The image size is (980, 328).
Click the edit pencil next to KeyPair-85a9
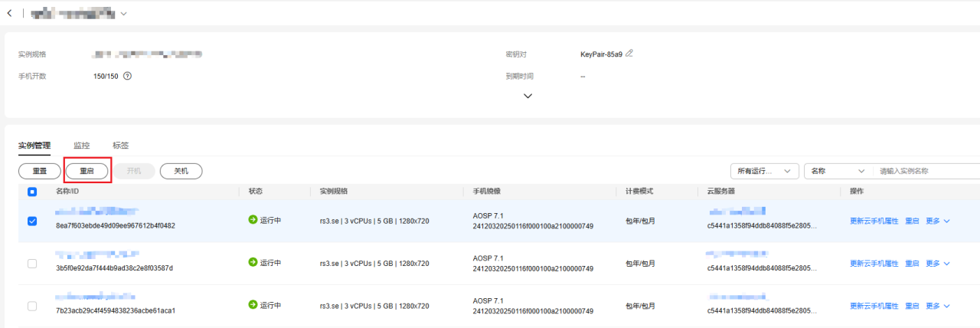tap(629, 54)
